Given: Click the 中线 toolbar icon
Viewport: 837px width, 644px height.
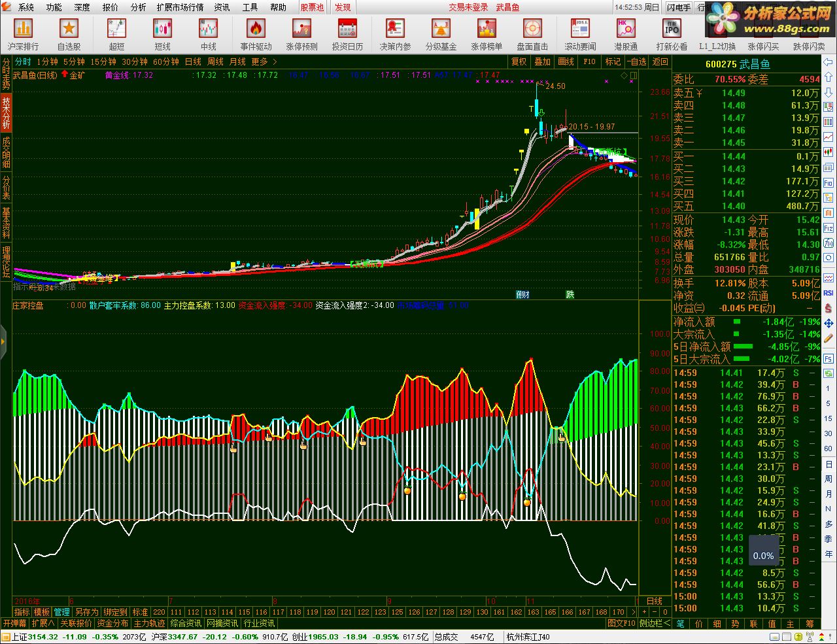Looking at the screenshot, I should [x=209, y=35].
